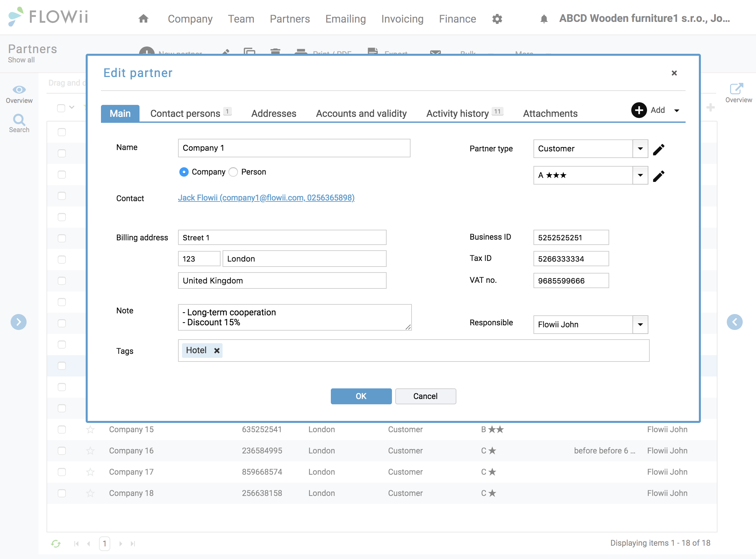Open left sidebar Overview eye icon
The width and height of the screenshot is (756, 559).
pyautogui.click(x=19, y=90)
